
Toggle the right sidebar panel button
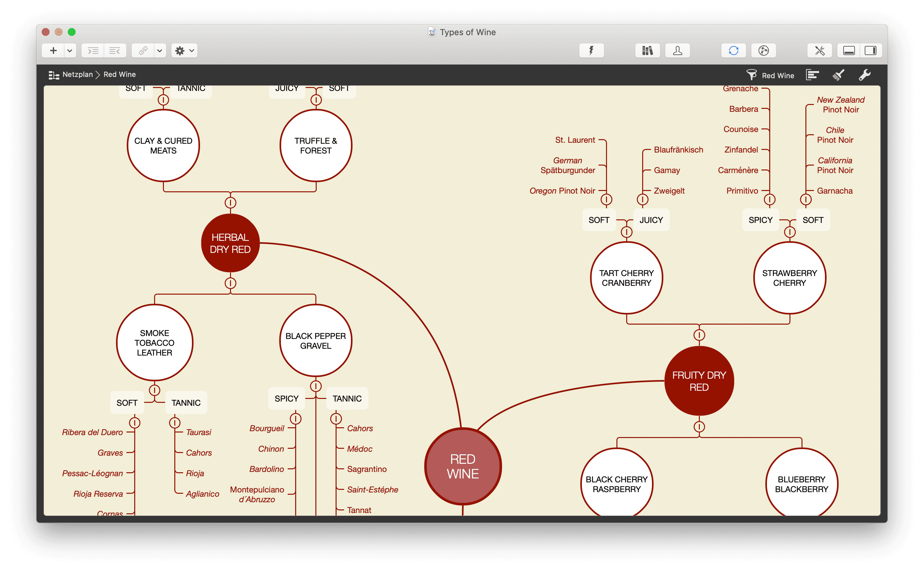870,51
